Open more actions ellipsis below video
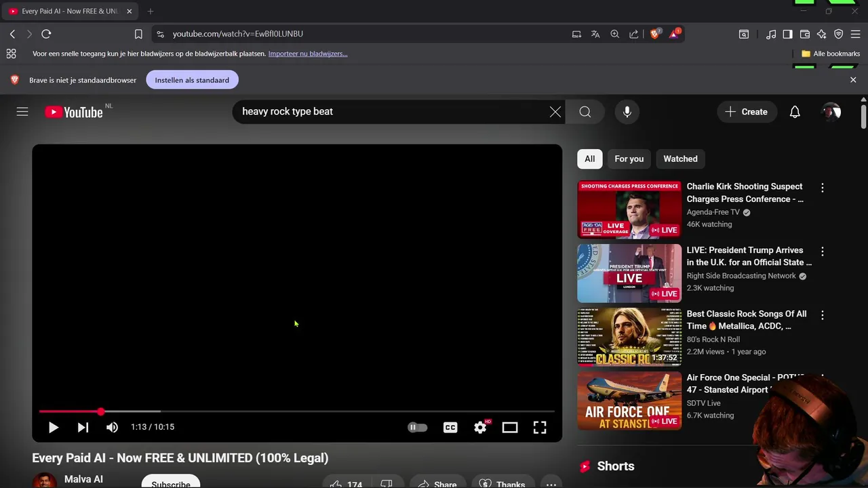 [551, 484]
